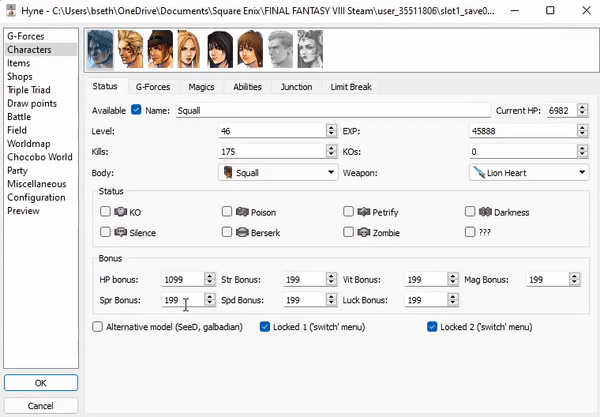Click the HP bonus spinner arrows
The height and width of the screenshot is (417, 600).
[x=210, y=279]
